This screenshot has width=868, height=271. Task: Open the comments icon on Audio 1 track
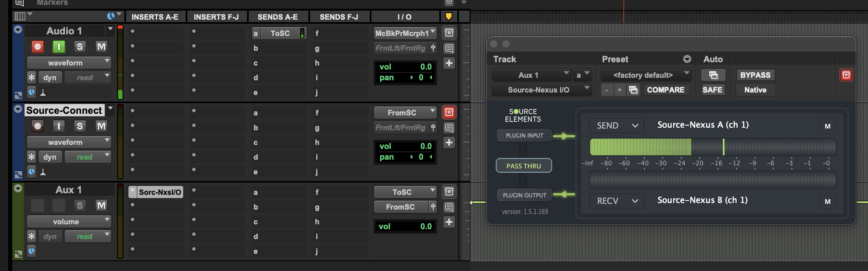pos(449,48)
